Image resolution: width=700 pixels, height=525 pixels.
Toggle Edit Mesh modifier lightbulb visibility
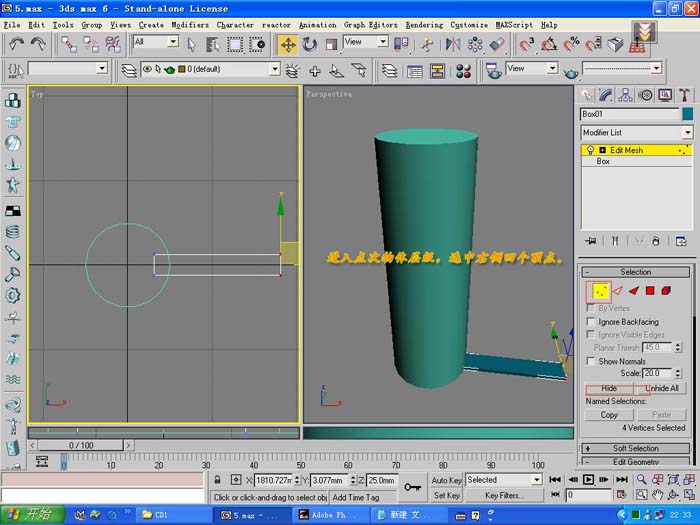(x=590, y=150)
